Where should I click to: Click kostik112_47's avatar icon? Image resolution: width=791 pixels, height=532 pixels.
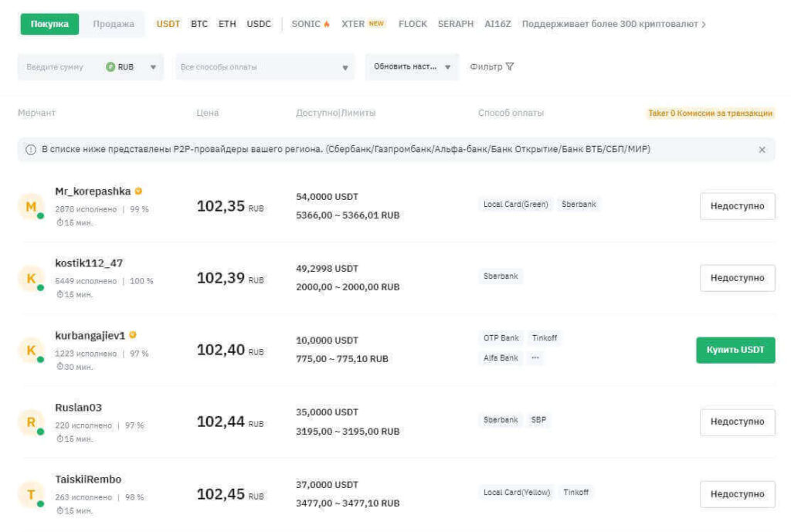(30, 279)
